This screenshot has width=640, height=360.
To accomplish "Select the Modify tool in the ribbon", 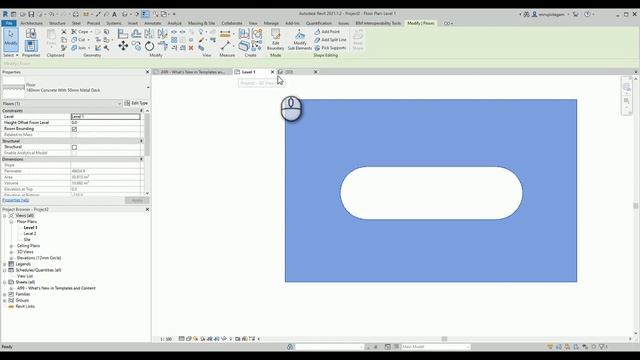I will (x=11, y=39).
